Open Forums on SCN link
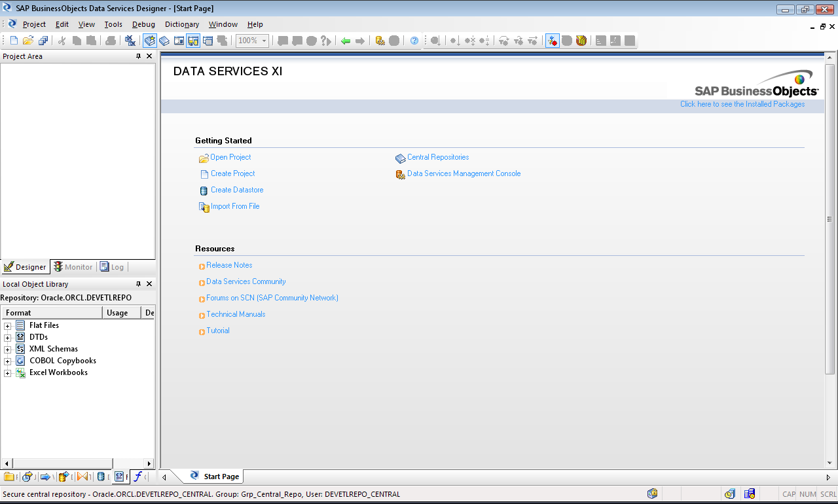 (x=272, y=298)
